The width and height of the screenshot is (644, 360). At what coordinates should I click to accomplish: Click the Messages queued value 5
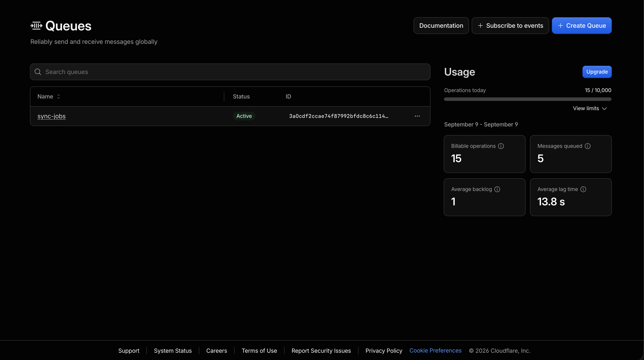click(540, 158)
